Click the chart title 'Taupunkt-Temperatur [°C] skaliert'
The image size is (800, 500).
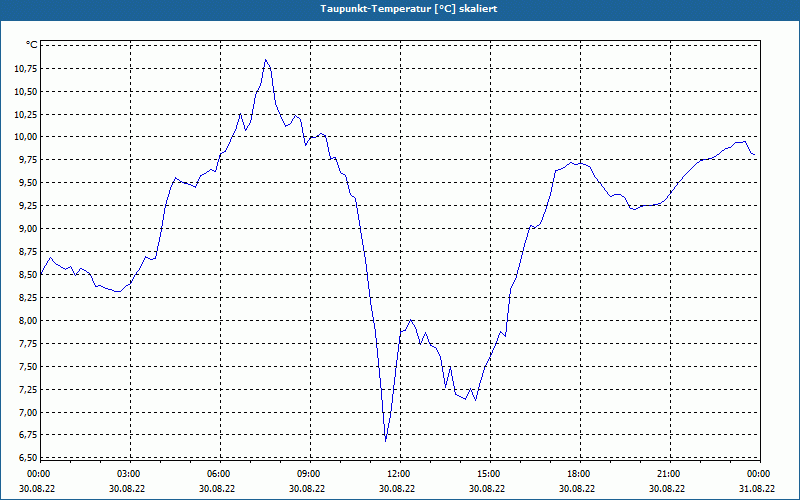click(409, 9)
